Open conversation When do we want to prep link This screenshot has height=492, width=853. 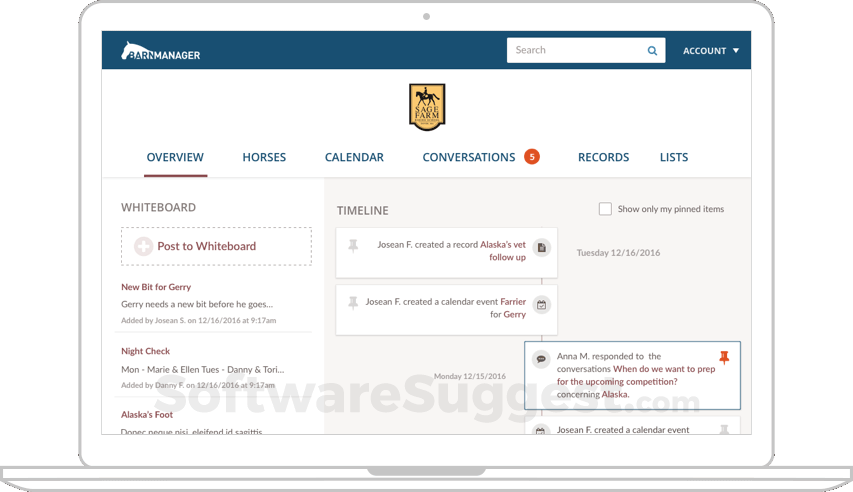point(636,376)
